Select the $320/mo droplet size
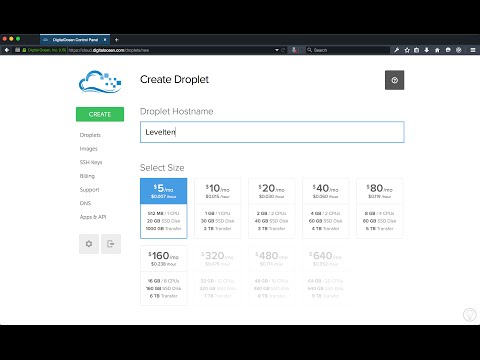This screenshot has height=360, width=480. tap(217, 276)
